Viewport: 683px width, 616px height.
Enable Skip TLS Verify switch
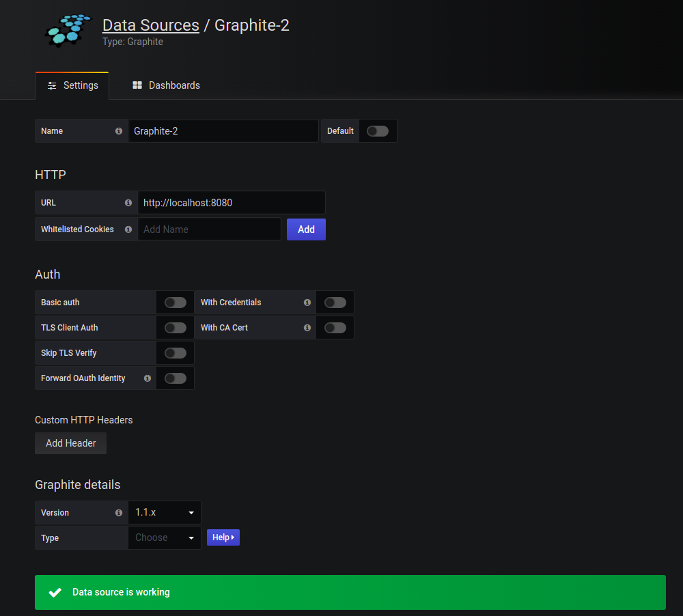click(x=176, y=353)
